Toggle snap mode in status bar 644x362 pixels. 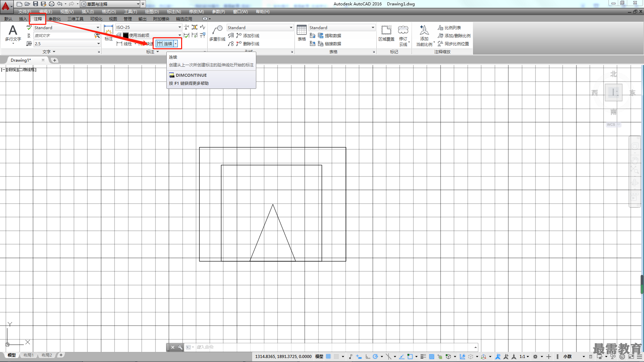pyautogui.click(x=336, y=357)
